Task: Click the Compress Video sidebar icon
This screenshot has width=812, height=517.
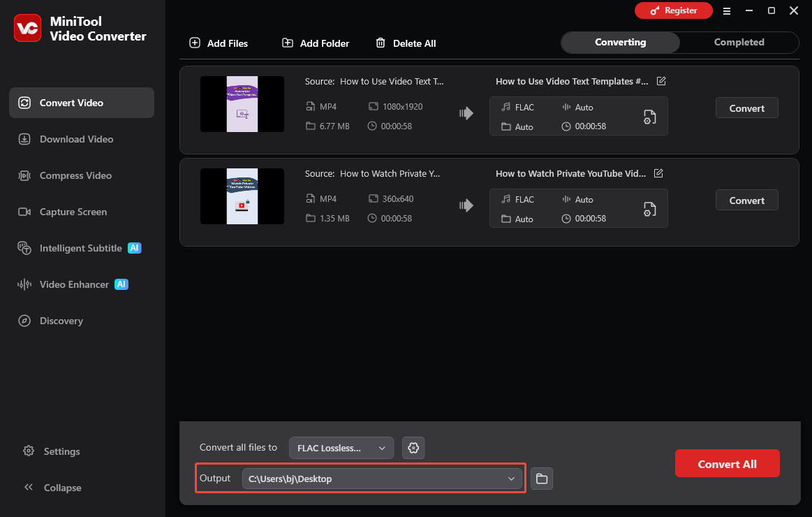Action: click(x=24, y=175)
